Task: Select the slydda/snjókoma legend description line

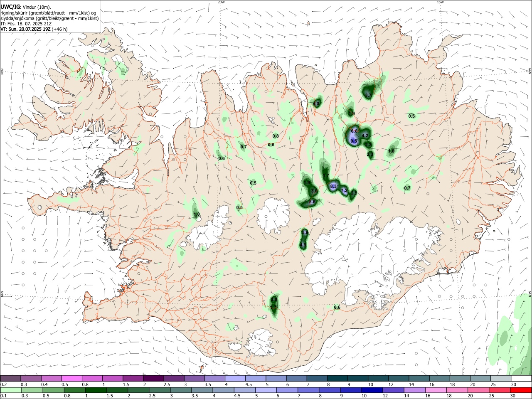Action: click(49, 18)
